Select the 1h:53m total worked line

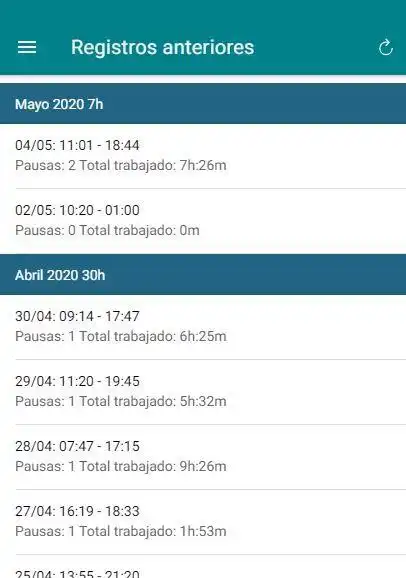(x=121, y=531)
